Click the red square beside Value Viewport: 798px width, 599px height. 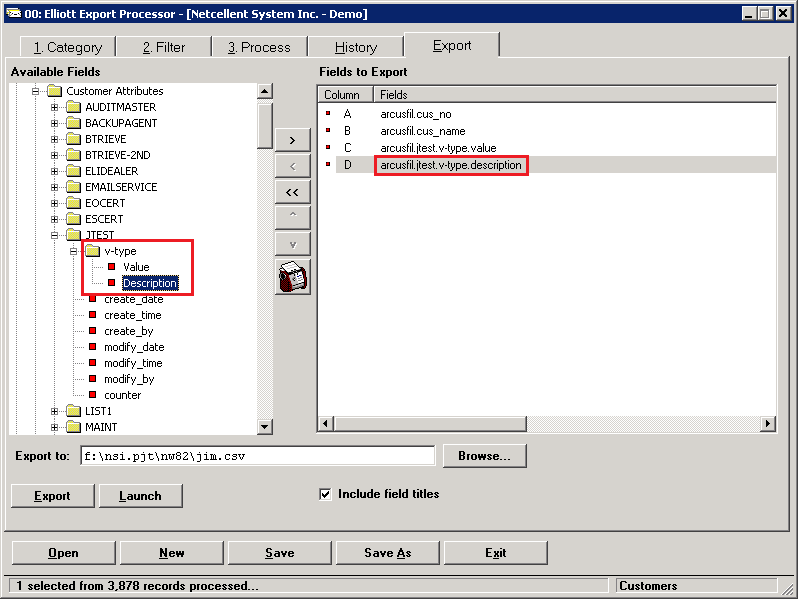click(111, 267)
